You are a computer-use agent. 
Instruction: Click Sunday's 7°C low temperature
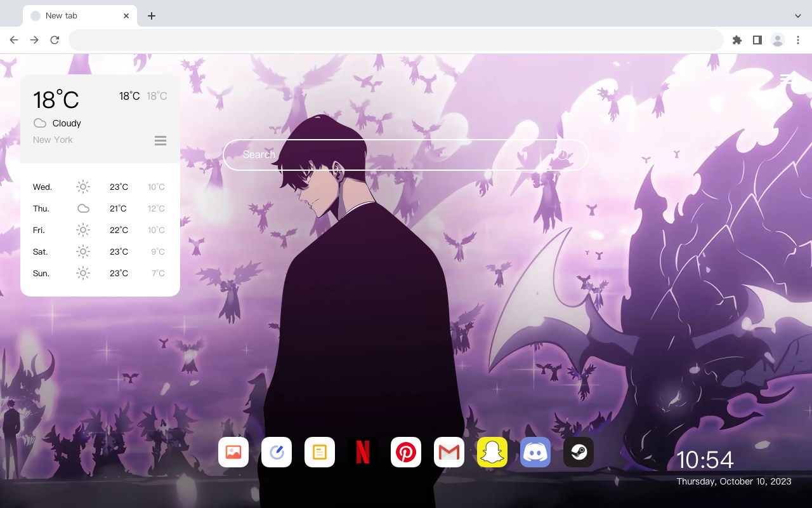pos(158,273)
